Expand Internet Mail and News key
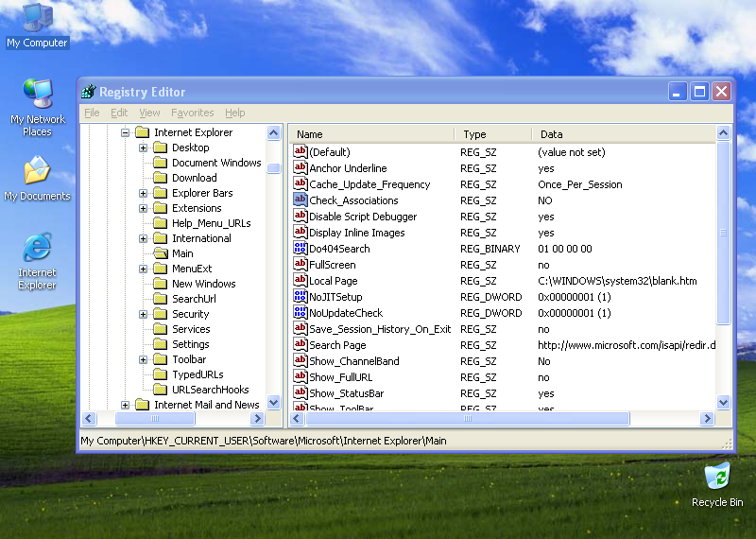756x539 pixels. (125, 405)
